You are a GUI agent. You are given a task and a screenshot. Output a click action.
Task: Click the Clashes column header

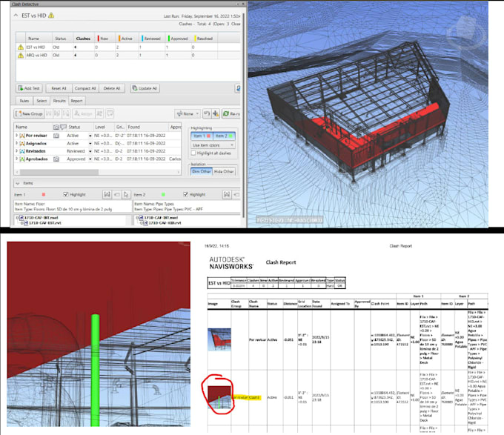[83, 39]
